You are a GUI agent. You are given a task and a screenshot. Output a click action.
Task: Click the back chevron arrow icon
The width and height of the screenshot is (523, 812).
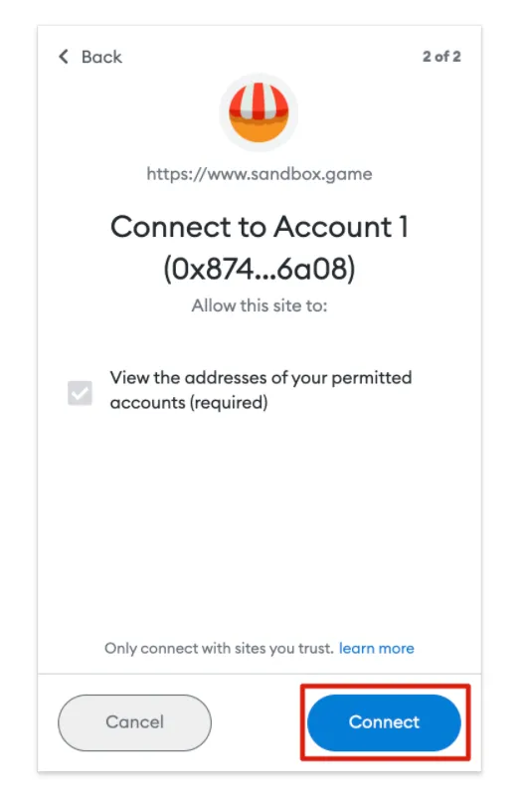pyautogui.click(x=64, y=57)
